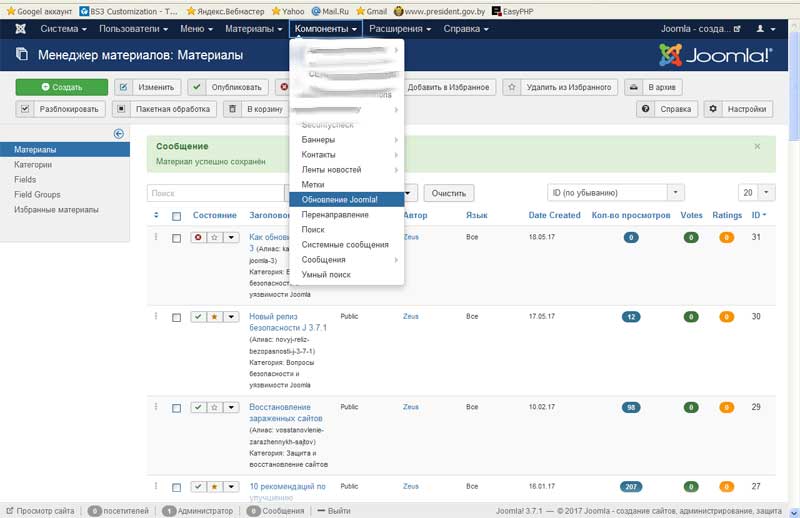Viewport: 800px width, 518px height.
Task: Open the user account menu icon
Action: (x=765, y=29)
